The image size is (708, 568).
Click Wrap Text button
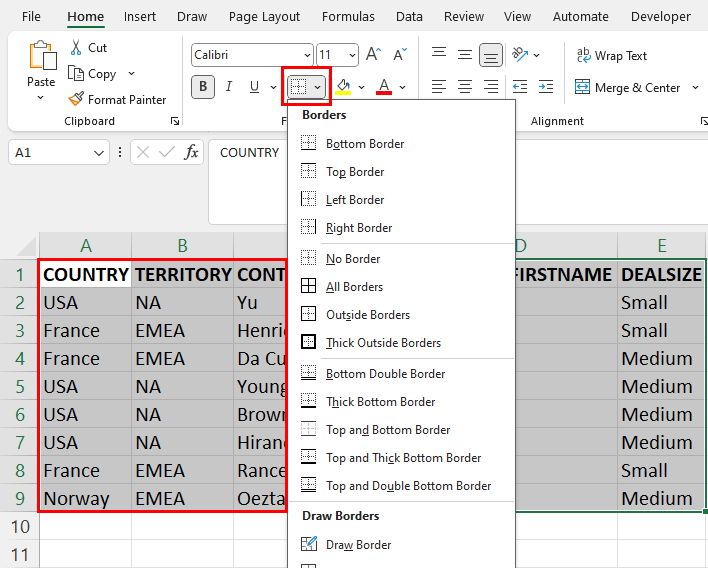(612, 56)
